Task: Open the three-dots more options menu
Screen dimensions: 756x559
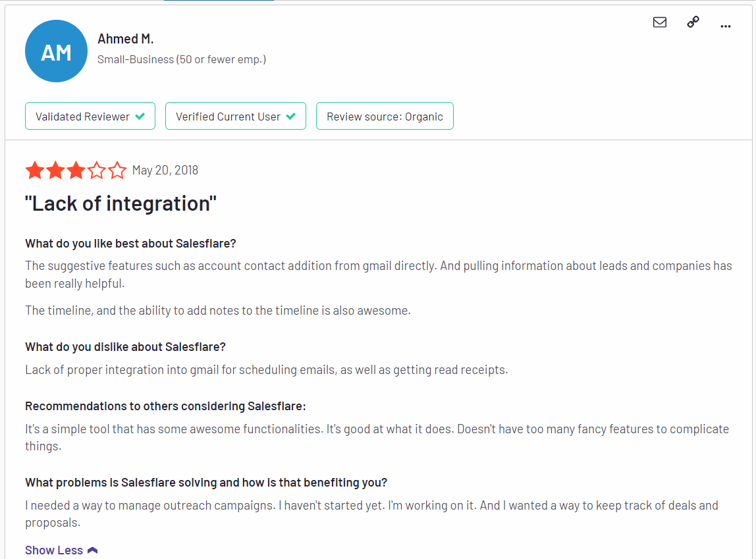Action: [726, 26]
